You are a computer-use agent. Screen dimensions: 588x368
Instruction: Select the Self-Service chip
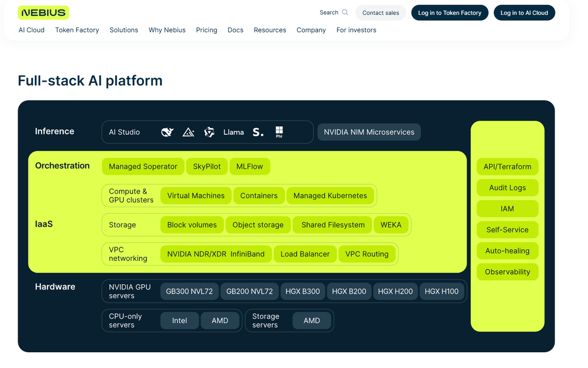click(508, 230)
